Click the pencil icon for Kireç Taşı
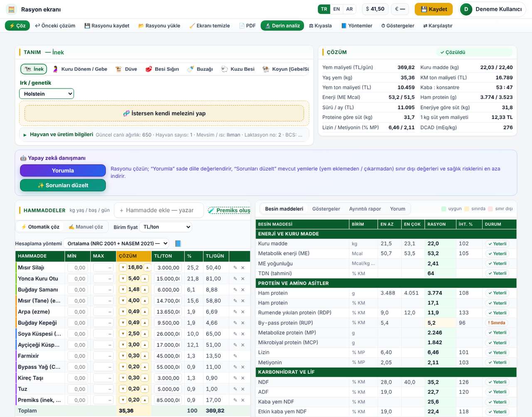This screenshot has width=532, height=417. (x=235, y=378)
